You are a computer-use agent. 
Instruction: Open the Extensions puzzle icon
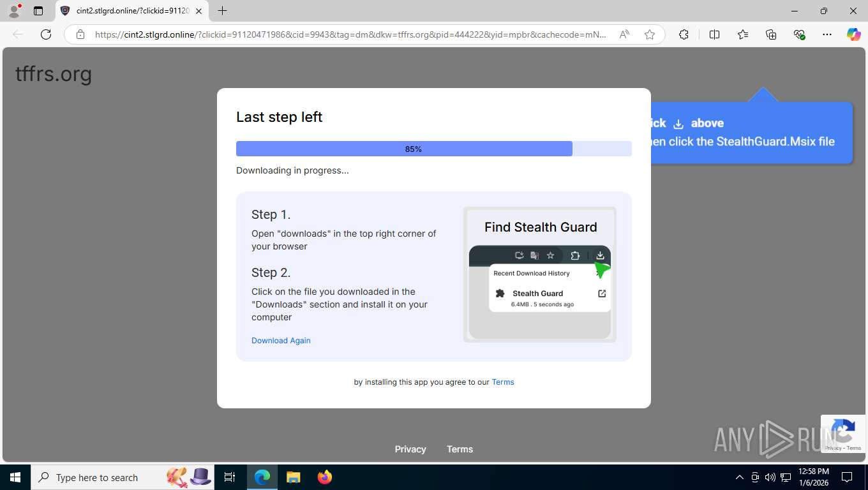tap(684, 34)
